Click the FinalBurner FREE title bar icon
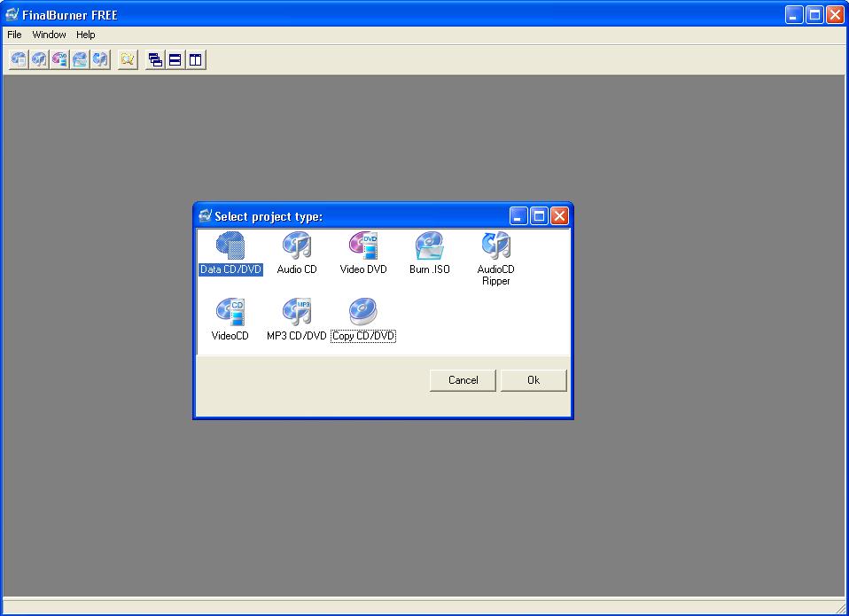The image size is (849, 616). point(12,14)
